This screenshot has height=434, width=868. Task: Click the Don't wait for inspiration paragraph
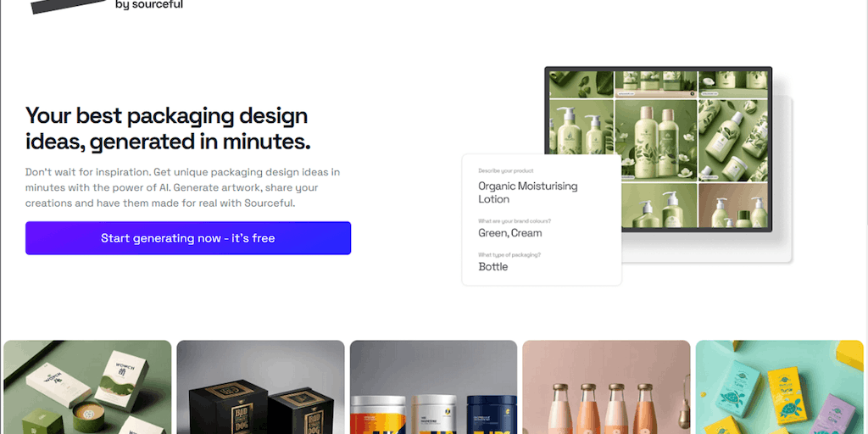pos(183,187)
